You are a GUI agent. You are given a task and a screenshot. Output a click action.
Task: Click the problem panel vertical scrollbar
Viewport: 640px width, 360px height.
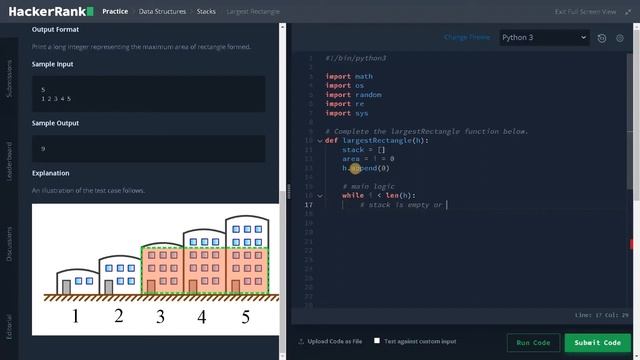282,271
